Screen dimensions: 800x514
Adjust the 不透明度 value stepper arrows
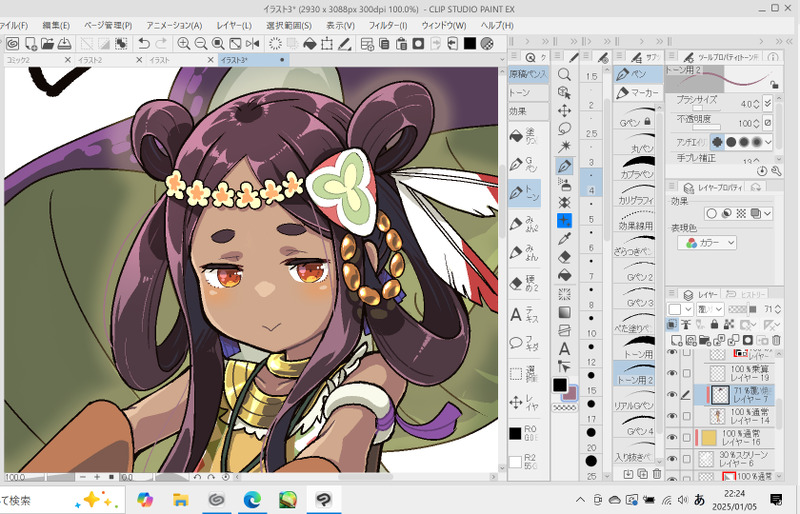(x=756, y=123)
